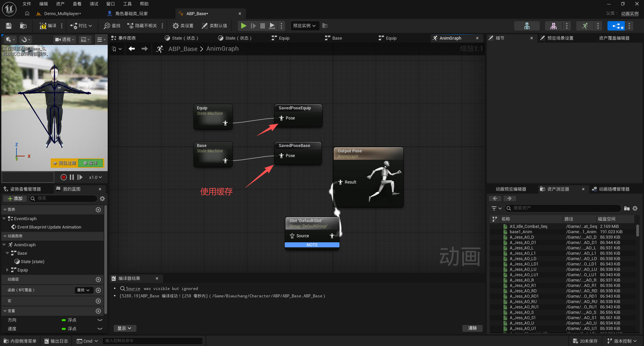Open asset browser settings gear icon
Viewport: 644px width, 346px height.
635,208
